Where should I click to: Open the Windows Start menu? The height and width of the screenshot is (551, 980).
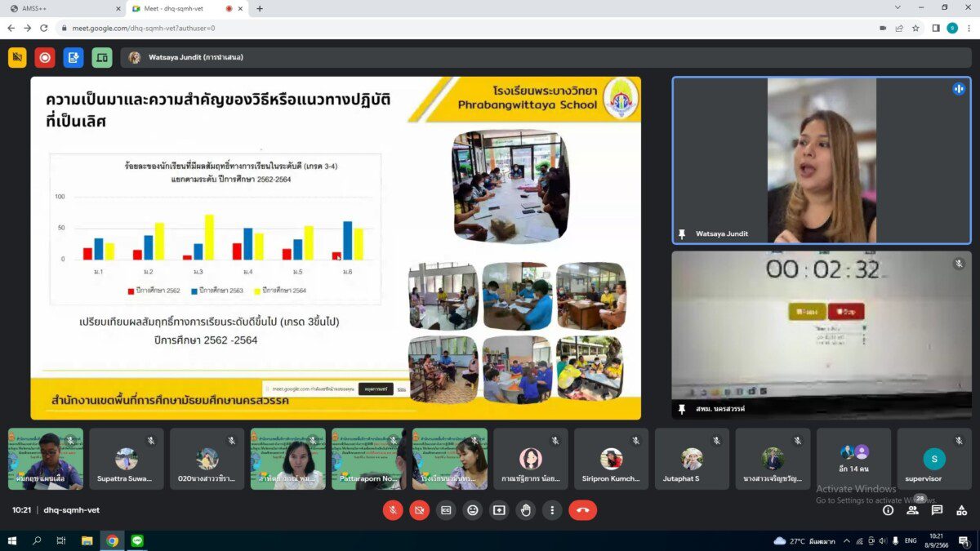tap(12, 540)
